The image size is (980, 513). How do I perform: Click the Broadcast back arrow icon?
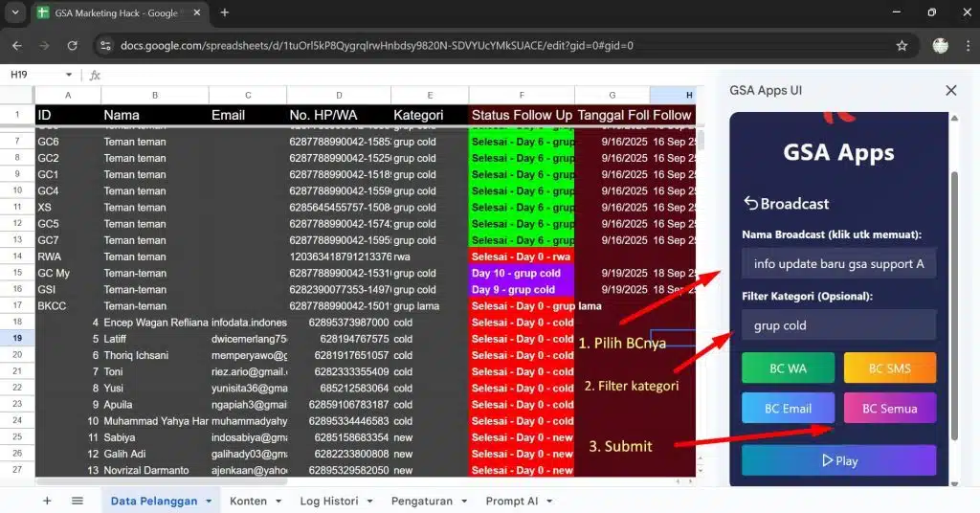(x=750, y=203)
